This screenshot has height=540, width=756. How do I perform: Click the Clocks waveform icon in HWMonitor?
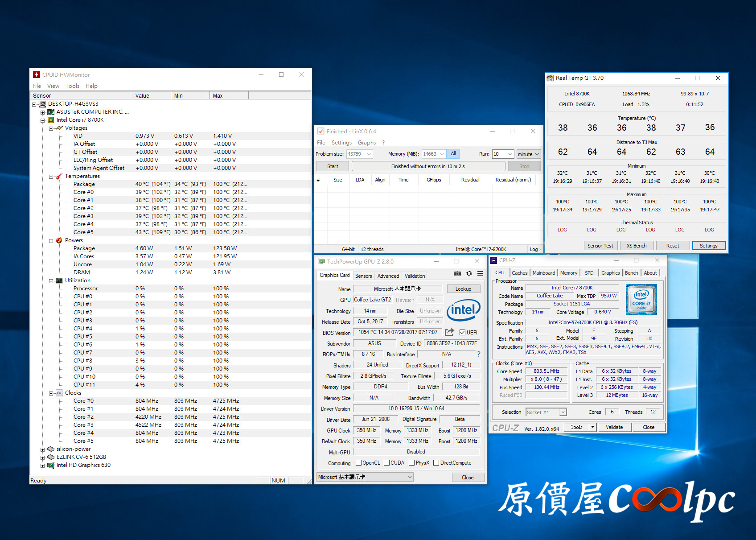point(59,393)
